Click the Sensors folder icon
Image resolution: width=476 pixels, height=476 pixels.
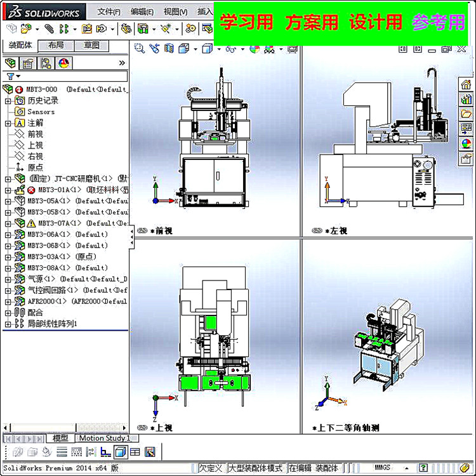click(x=20, y=112)
